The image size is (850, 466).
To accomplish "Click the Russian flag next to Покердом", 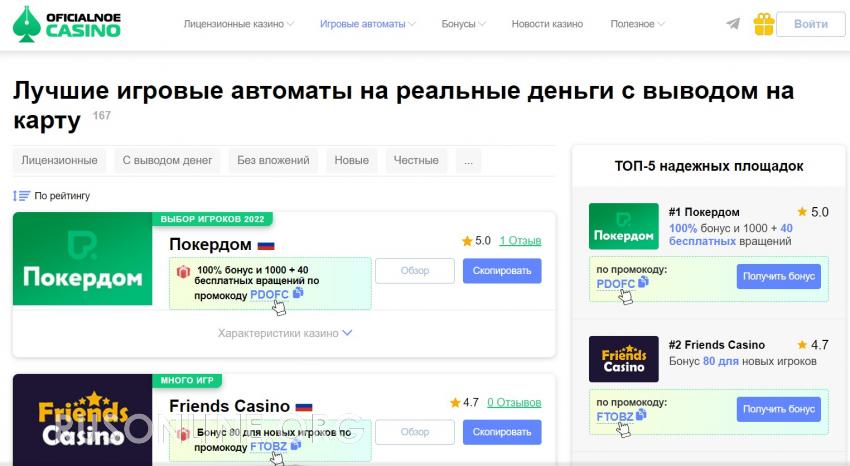I will pos(266,245).
